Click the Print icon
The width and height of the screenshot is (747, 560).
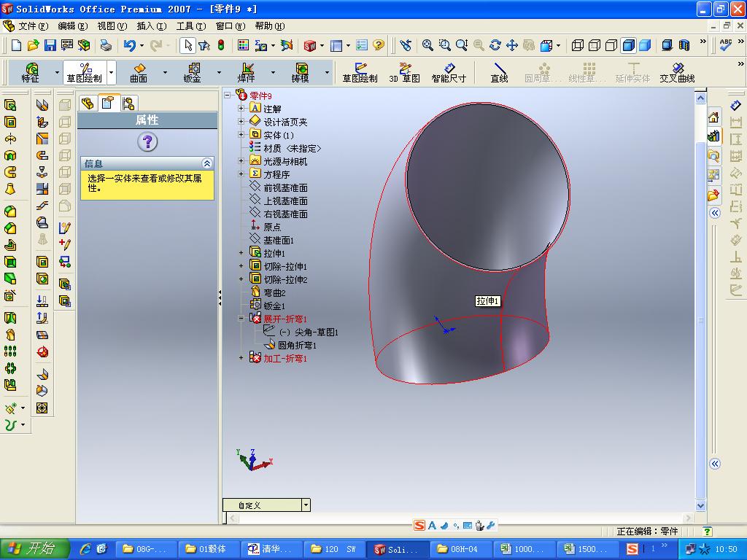tap(106, 45)
